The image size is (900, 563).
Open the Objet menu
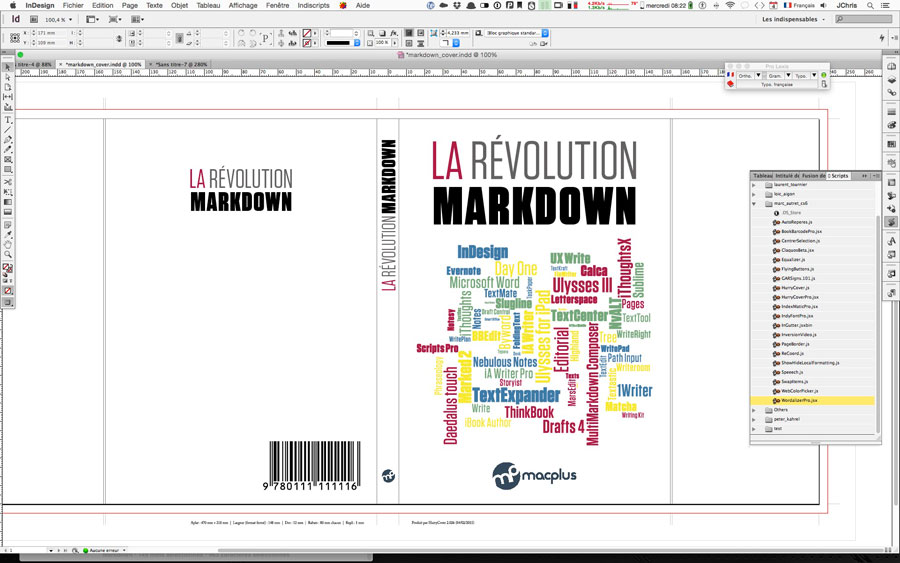click(179, 5)
